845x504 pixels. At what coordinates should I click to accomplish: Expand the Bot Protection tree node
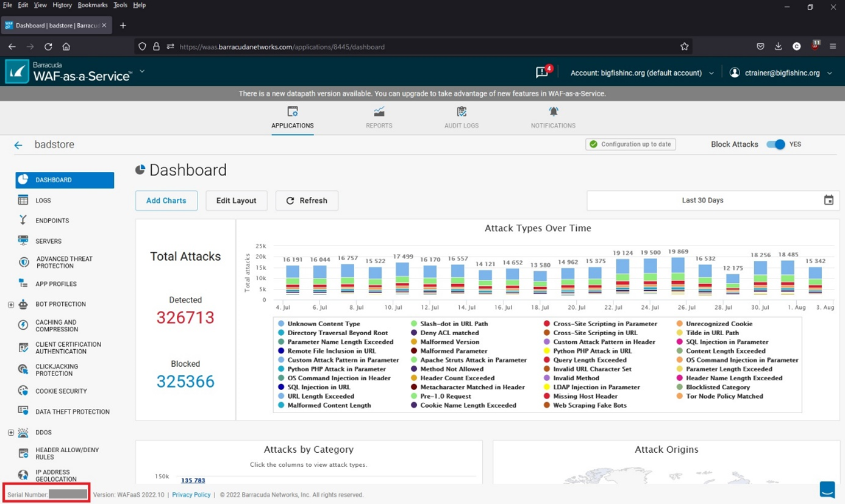click(x=11, y=304)
